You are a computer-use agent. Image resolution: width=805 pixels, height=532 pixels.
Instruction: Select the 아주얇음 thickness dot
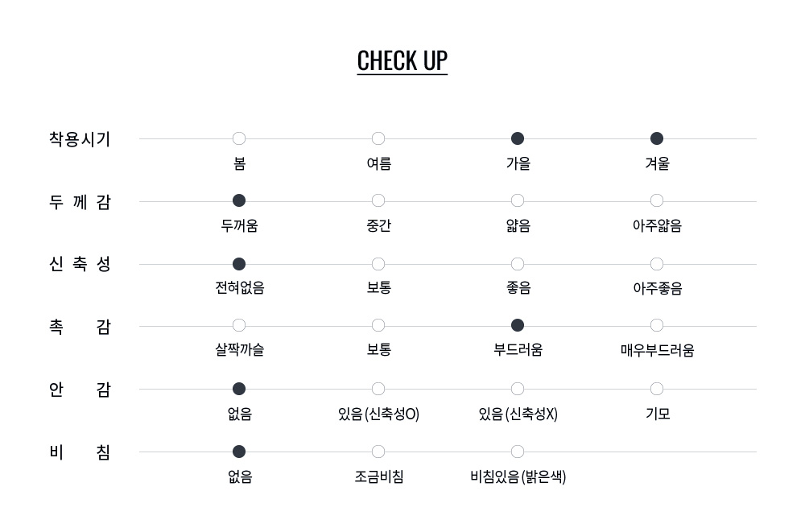(x=657, y=200)
